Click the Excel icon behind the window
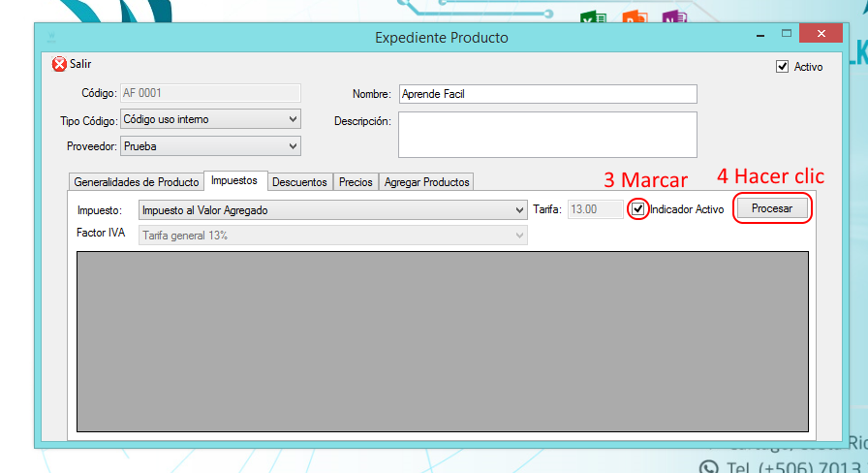 pos(593,17)
